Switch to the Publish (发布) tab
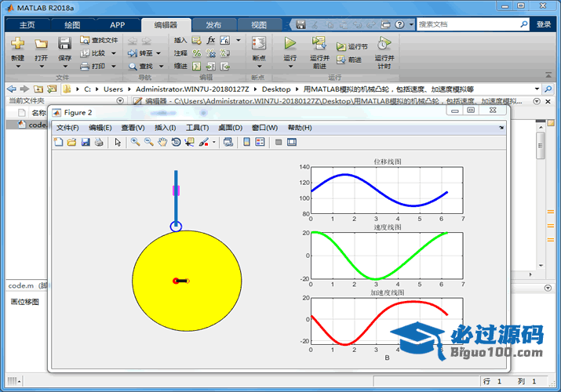The width and height of the screenshot is (561, 392). click(213, 25)
